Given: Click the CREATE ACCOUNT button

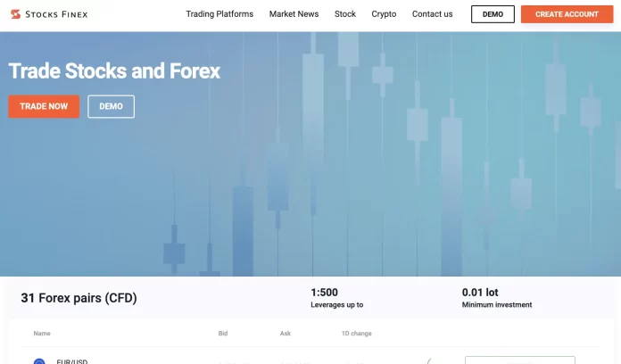Looking at the screenshot, I should tap(567, 14).
